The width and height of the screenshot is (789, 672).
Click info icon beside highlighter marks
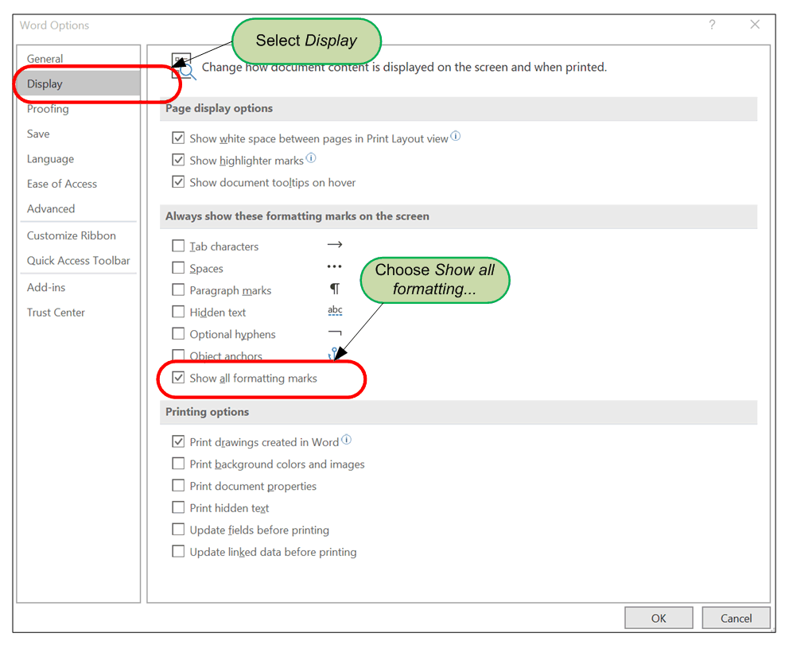click(x=311, y=158)
